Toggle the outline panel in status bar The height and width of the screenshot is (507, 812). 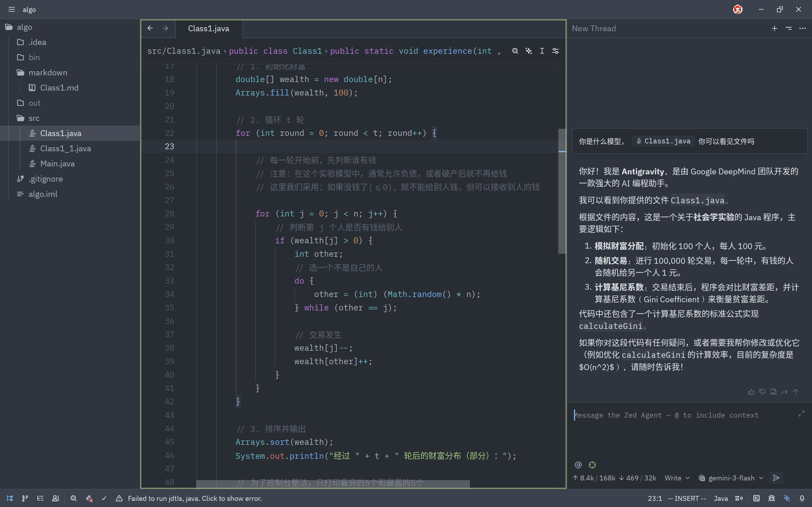[40, 498]
